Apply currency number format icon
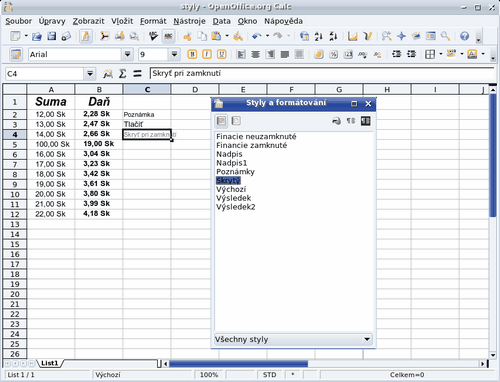 (319, 54)
